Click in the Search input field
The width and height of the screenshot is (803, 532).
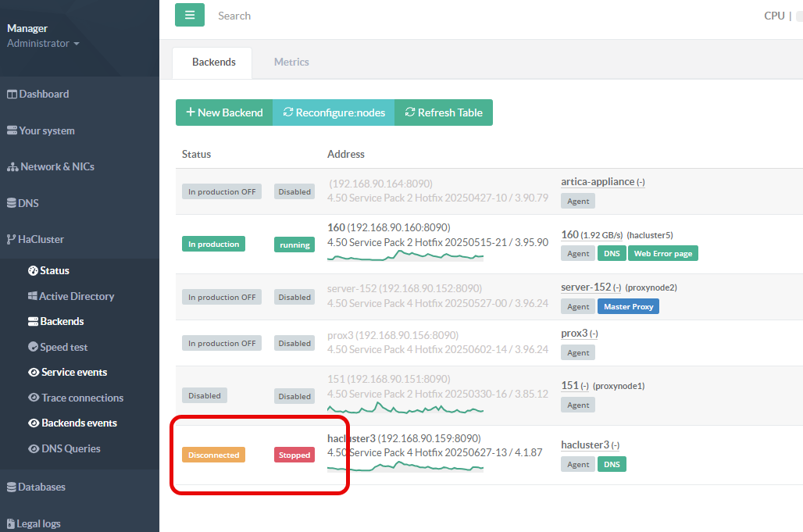click(x=391, y=16)
